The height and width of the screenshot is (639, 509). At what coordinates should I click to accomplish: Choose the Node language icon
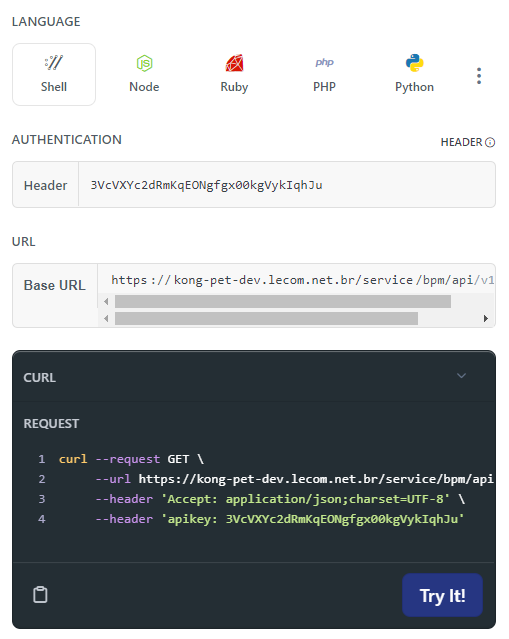[x=144, y=63]
